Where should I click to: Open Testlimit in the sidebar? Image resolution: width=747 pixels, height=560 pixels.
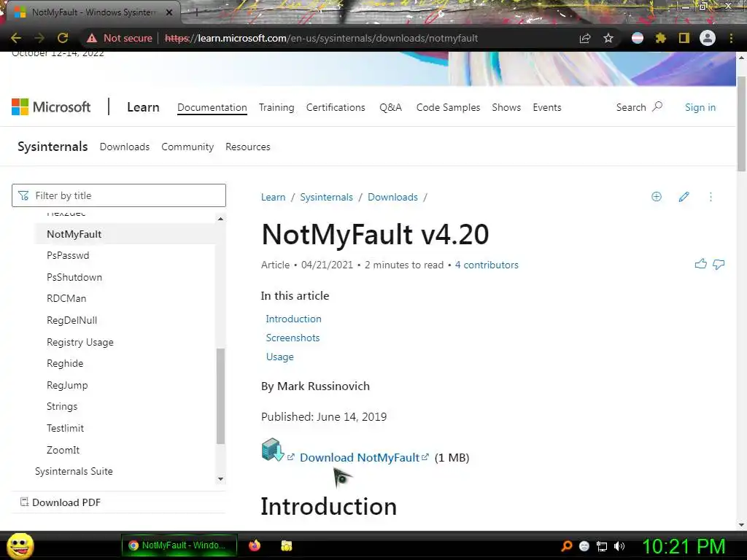[x=65, y=428]
